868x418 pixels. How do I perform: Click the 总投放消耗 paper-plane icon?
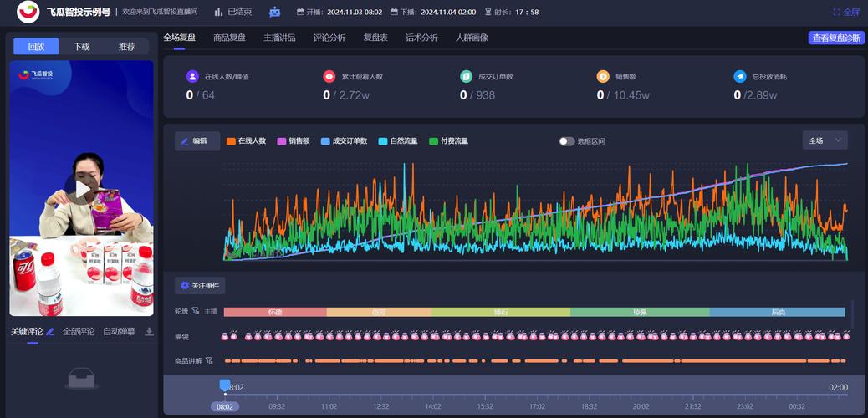[739, 76]
